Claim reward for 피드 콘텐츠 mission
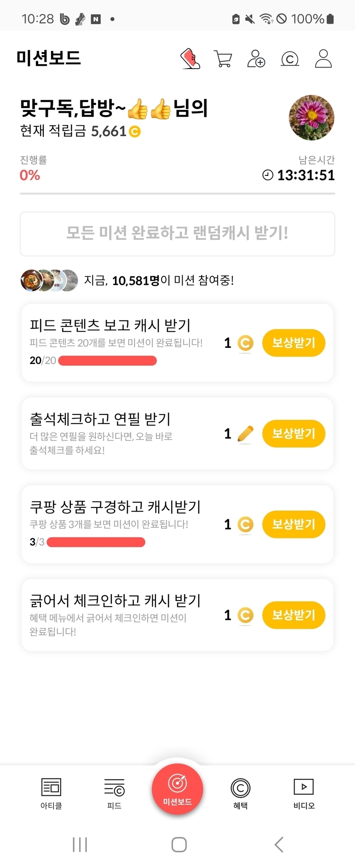Viewport: 355px width, 868px height. click(293, 343)
